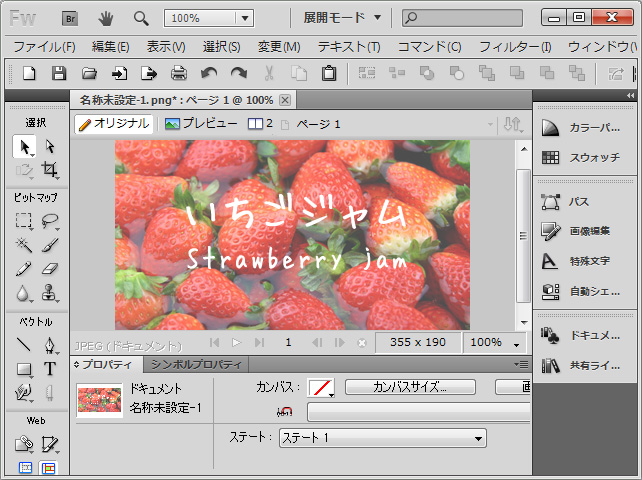Open the ファイル(F) menu
The image size is (642, 480).
click(x=44, y=47)
